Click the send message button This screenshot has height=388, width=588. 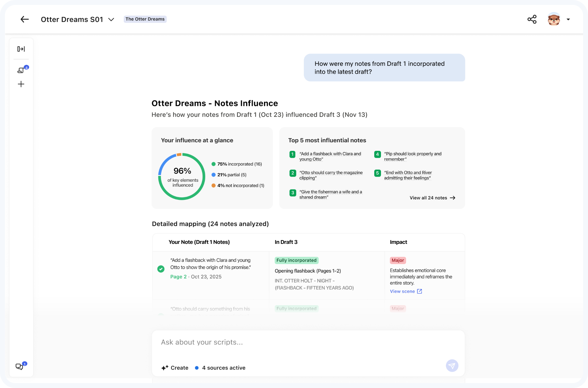tap(452, 366)
